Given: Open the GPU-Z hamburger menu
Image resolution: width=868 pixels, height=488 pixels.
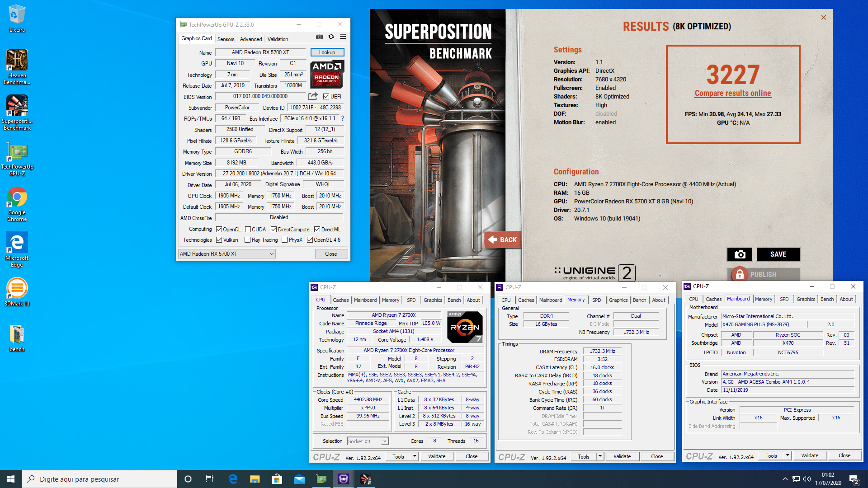Looking at the screenshot, I should point(343,37).
